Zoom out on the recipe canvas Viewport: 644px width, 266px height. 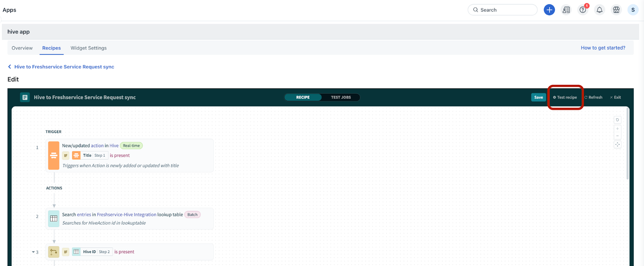617,136
